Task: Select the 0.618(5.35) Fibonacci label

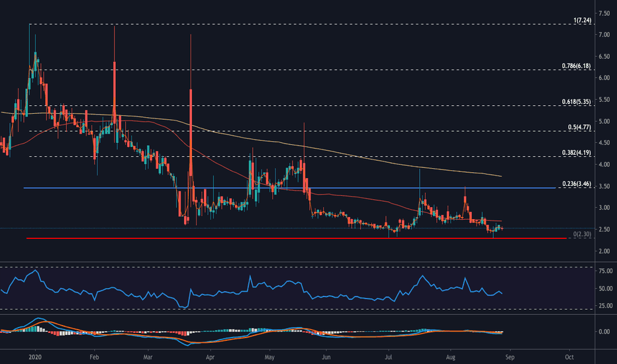Action: click(577, 102)
